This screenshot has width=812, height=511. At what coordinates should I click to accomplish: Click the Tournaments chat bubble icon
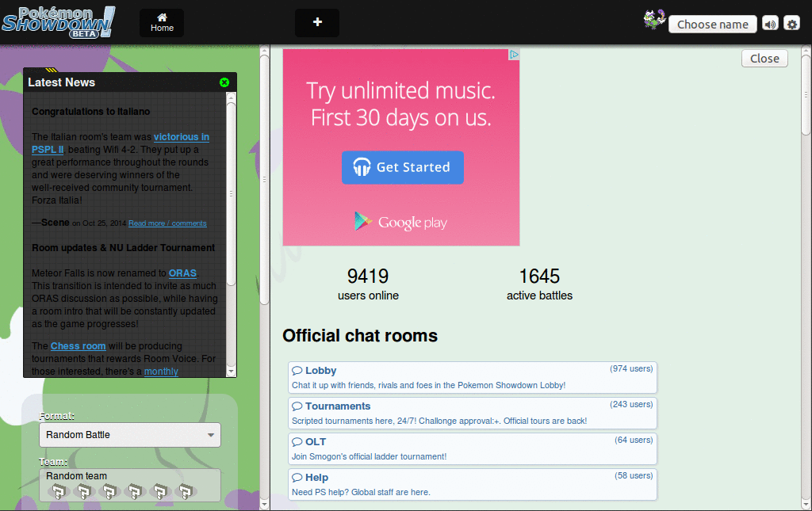point(297,406)
